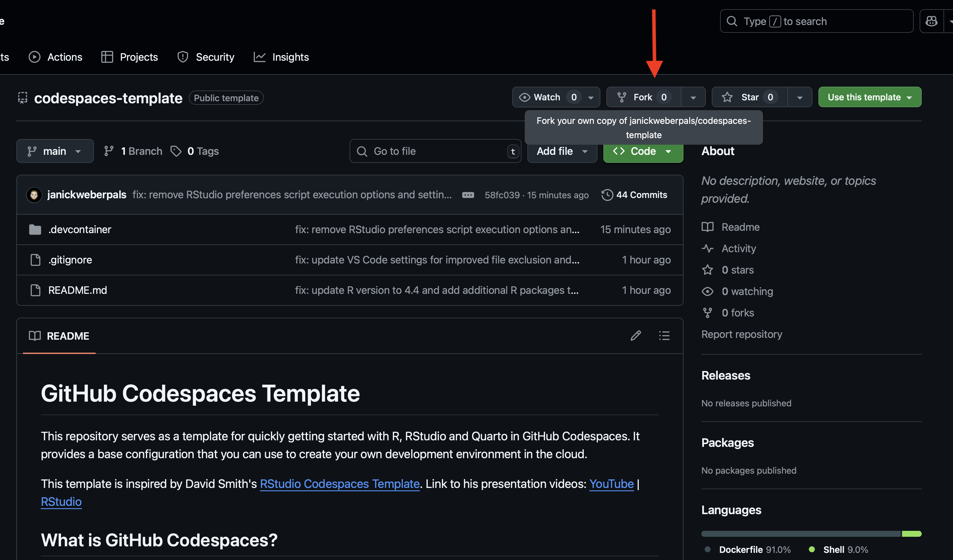Open the .devcontainer folder name
The width and height of the screenshot is (953, 560).
point(80,230)
